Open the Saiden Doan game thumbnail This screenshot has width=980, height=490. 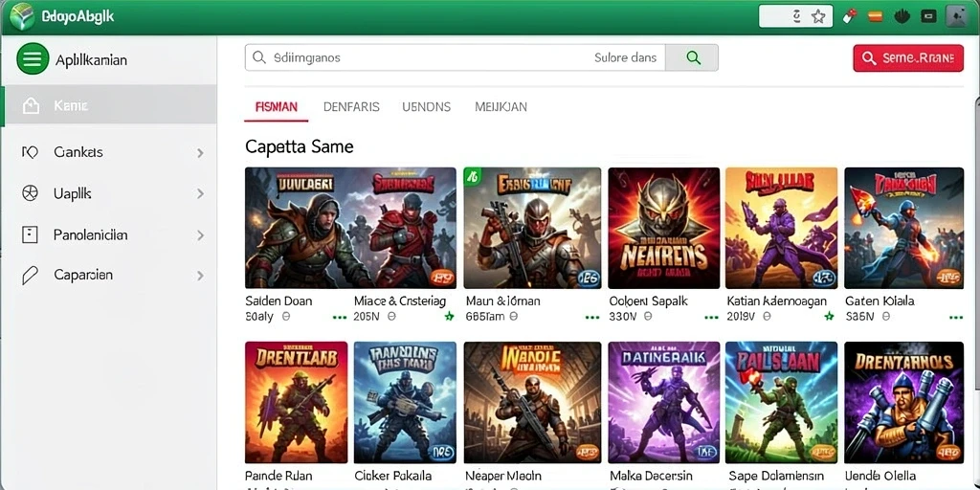(x=298, y=228)
